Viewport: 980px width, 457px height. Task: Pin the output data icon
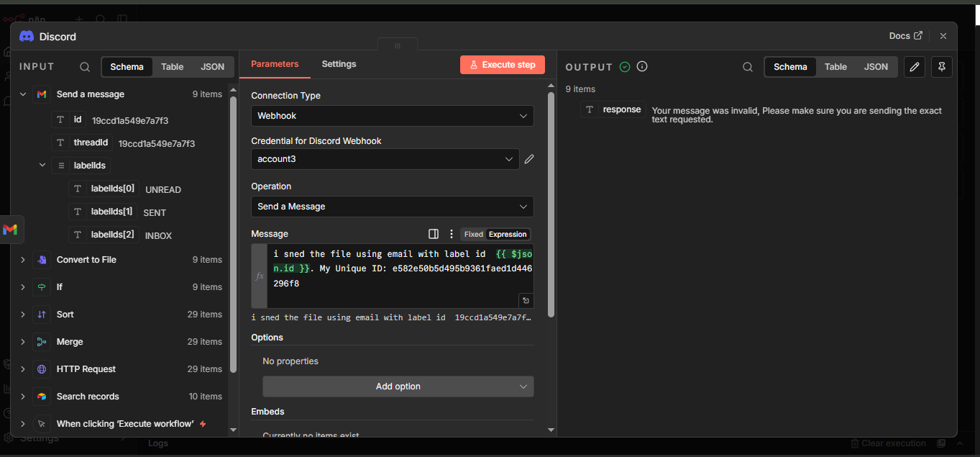click(942, 67)
